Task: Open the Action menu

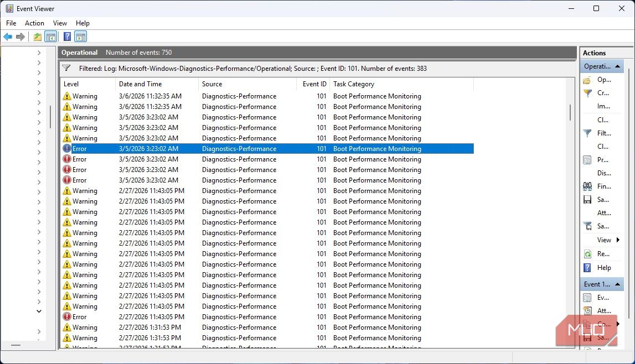Action: 34,23
